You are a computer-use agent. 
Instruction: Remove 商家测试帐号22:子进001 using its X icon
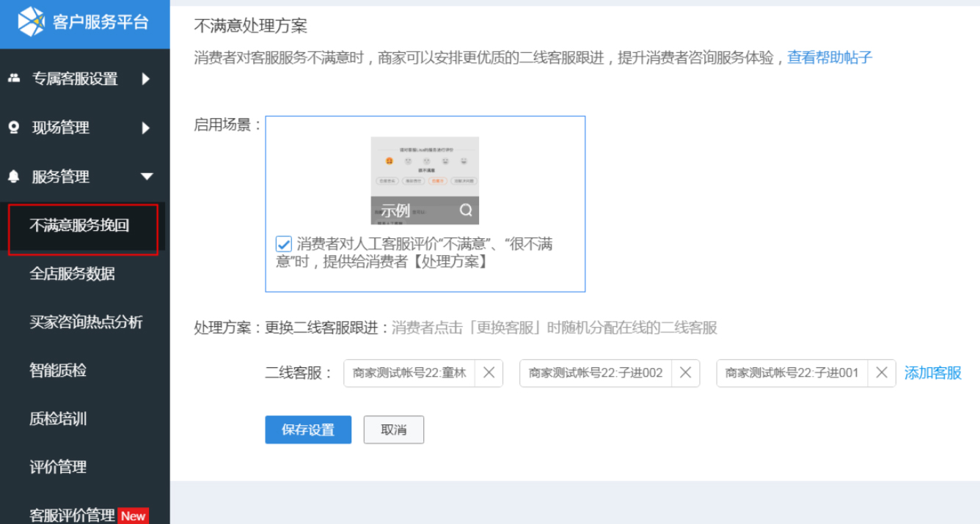(881, 373)
